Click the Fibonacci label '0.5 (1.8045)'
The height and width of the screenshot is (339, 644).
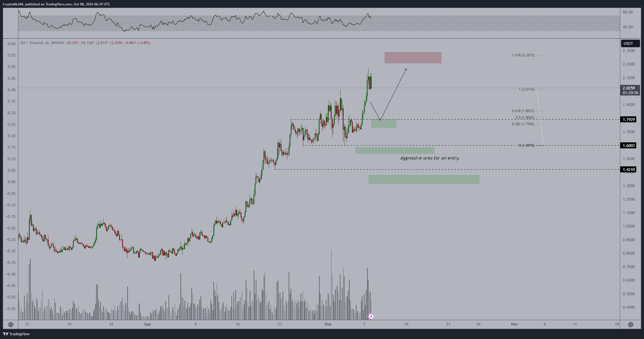[525, 117]
